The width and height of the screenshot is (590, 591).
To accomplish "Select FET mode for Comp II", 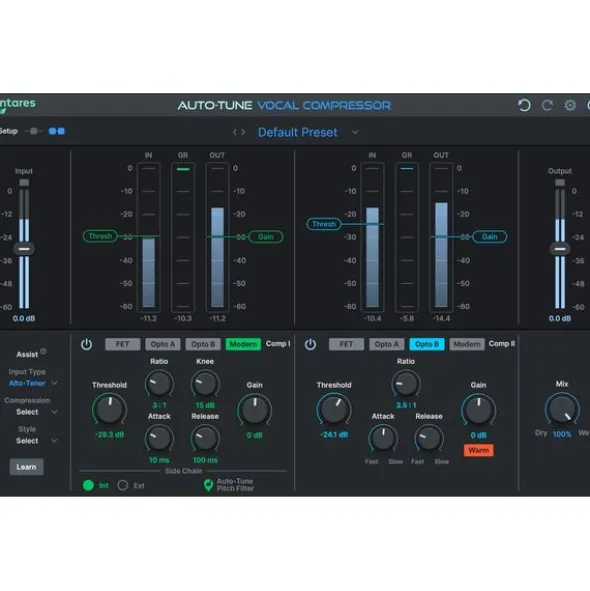I will coord(346,344).
